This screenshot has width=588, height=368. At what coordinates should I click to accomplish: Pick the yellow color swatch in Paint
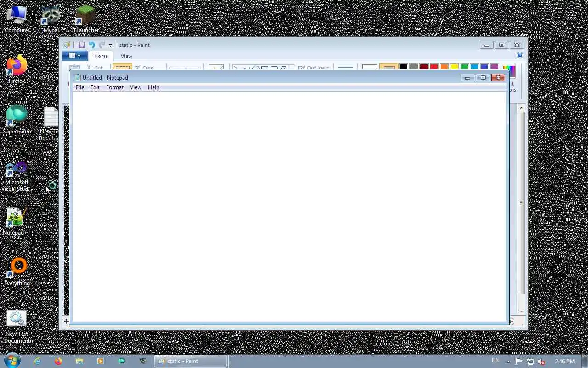tap(454, 67)
